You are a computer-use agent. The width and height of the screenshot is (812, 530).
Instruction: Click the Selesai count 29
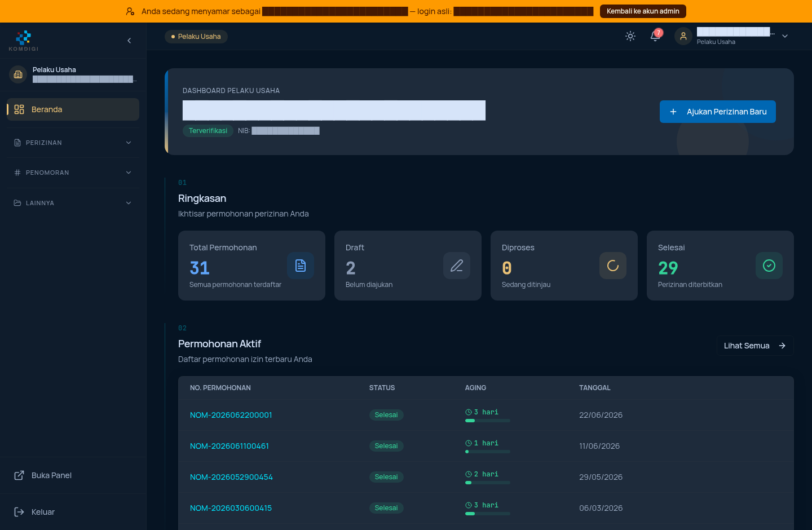click(668, 268)
